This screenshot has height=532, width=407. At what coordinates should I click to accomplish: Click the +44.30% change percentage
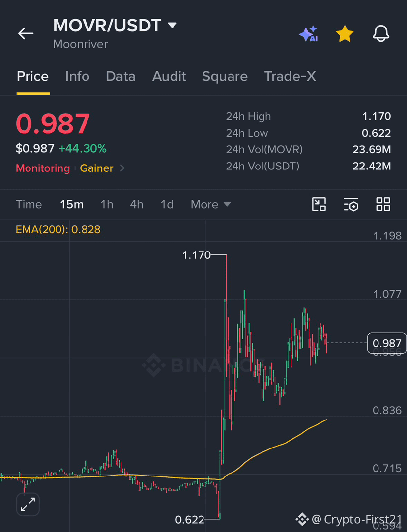pyautogui.click(x=83, y=149)
